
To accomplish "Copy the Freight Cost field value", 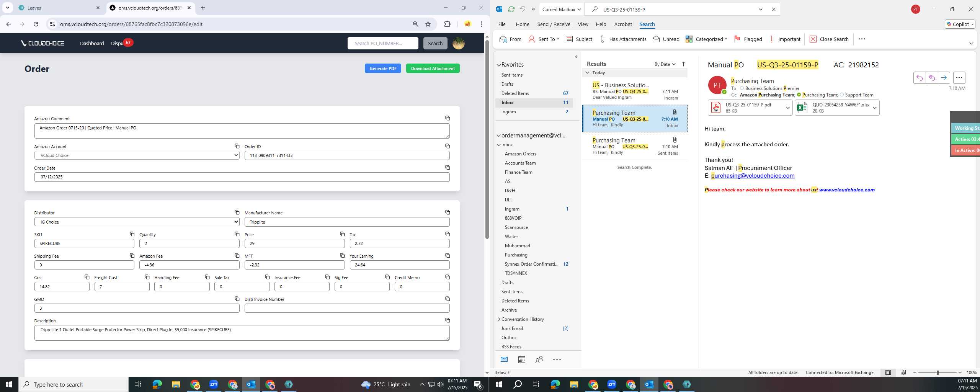I will 147,277.
